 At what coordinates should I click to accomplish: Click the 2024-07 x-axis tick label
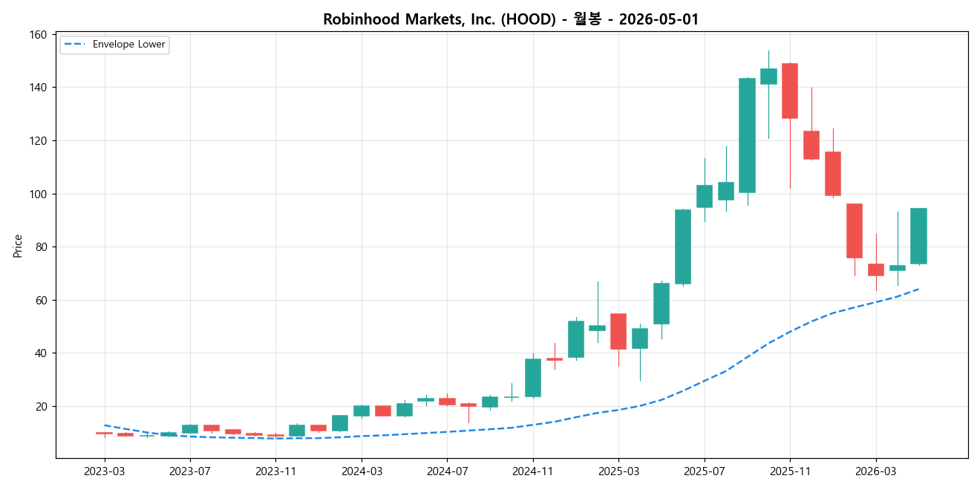coord(447,471)
